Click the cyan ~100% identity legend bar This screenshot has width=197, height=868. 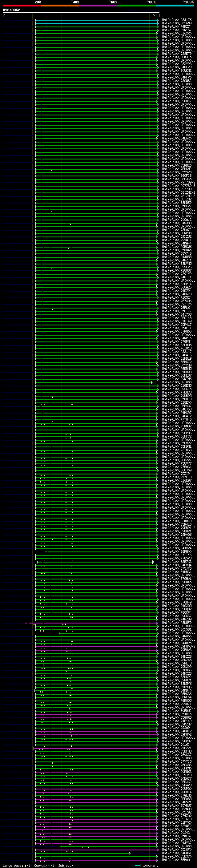pos(175,6)
